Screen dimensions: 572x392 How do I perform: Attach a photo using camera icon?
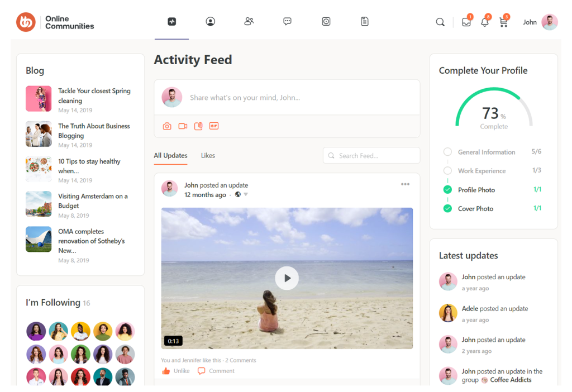(x=167, y=126)
